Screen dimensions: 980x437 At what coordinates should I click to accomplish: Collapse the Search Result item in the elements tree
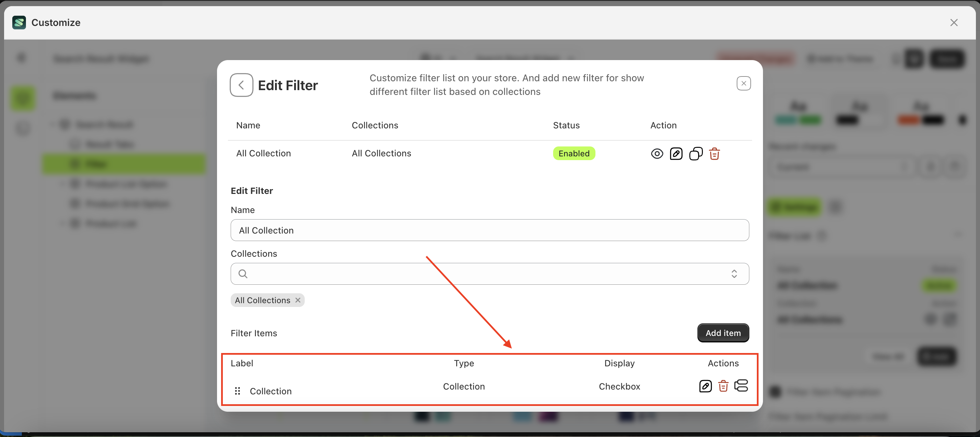click(x=52, y=124)
